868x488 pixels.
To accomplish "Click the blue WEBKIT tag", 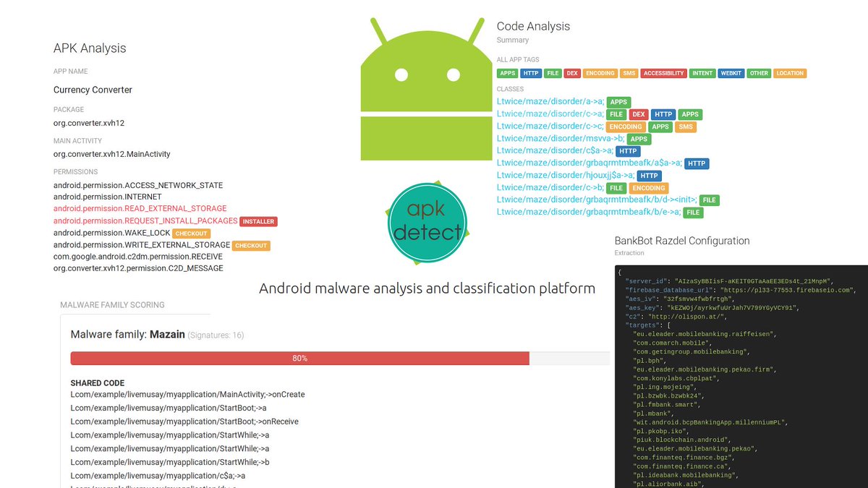I will point(731,73).
